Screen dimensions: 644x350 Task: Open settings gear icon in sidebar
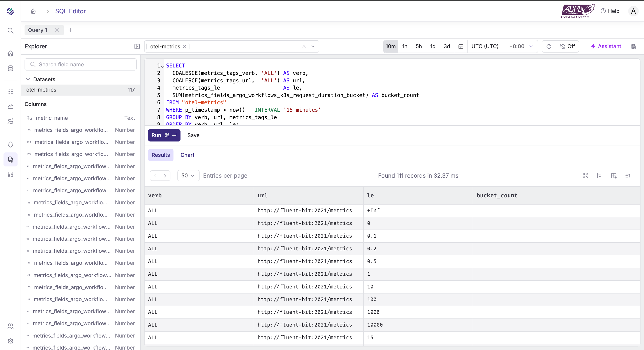click(10, 341)
